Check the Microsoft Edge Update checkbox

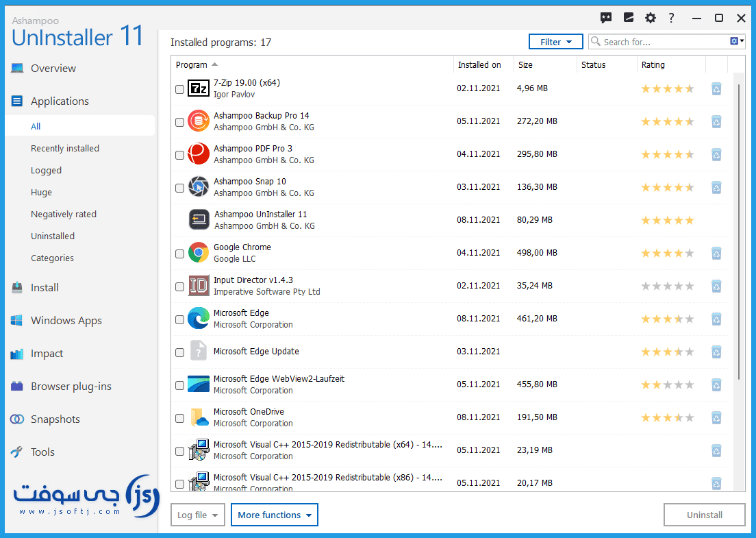[x=180, y=352]
